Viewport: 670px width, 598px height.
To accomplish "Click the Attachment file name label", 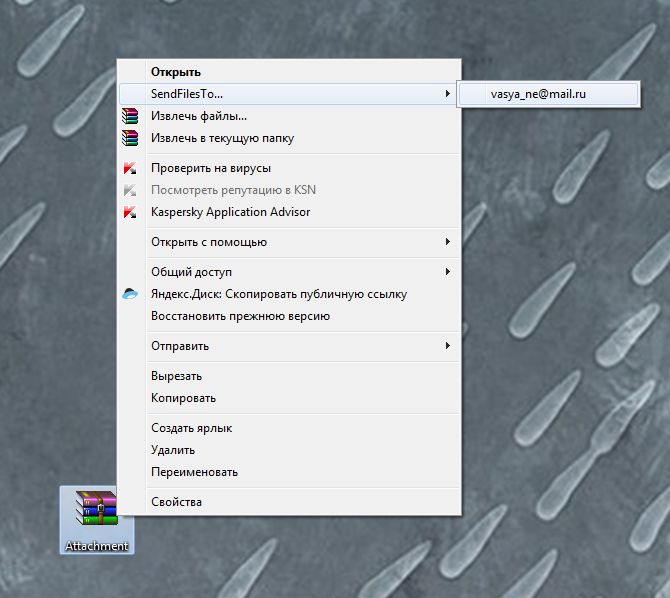I will point(97,546).
